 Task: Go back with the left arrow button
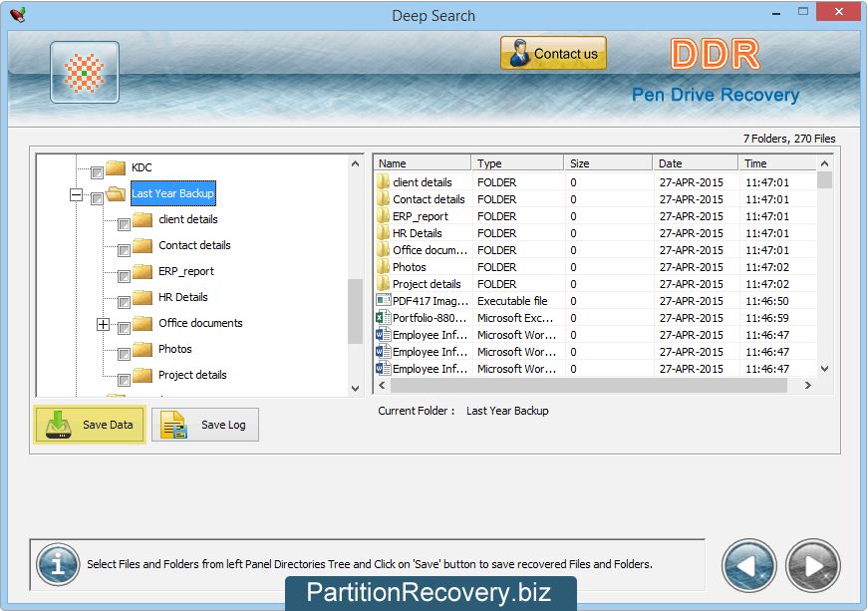(749, 565)
